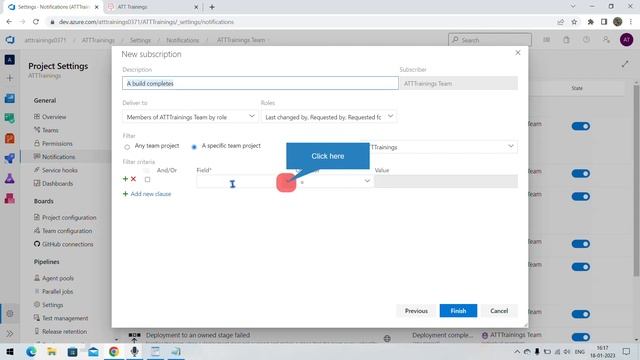
Task: Open the browser Extensions puzzle icon
Action: [x=590, y=22]
